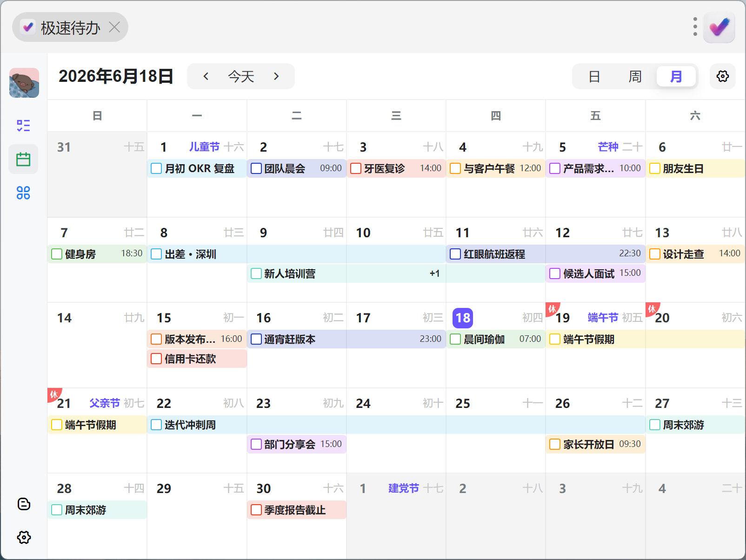Open the four-quadrant grid sidebar icon
Image resolution: width=746 pixels, height=560 pixels.
[23, 193]
